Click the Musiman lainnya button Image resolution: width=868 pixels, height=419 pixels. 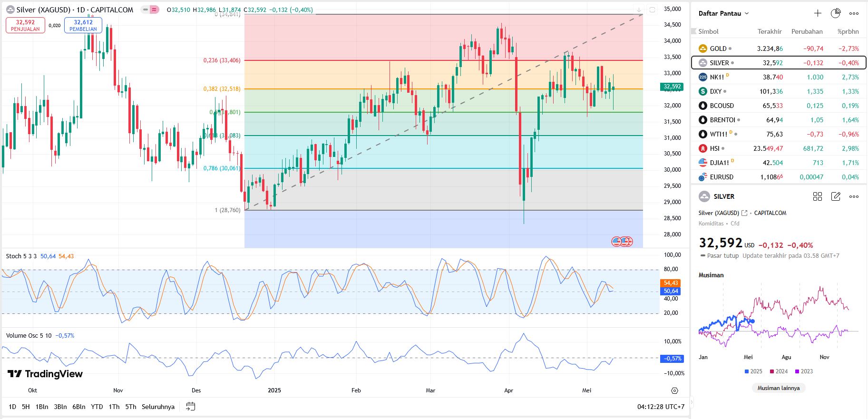tap(778, 388)
